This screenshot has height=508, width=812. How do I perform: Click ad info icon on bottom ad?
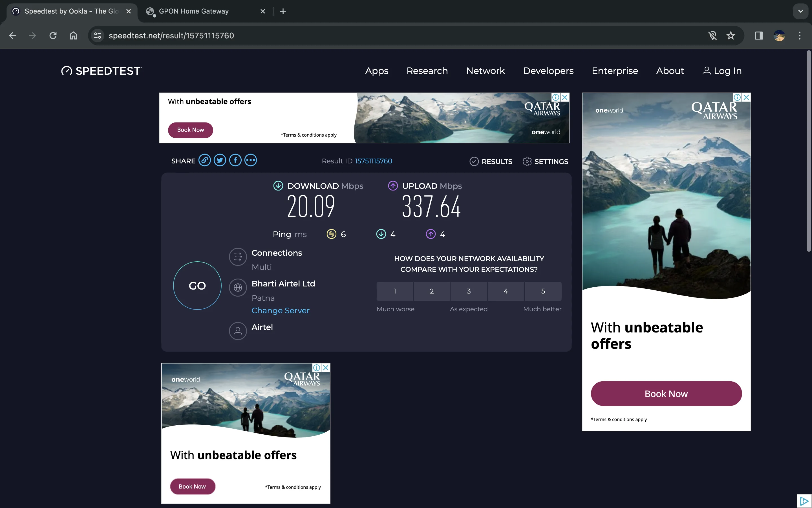pos(317,367)
